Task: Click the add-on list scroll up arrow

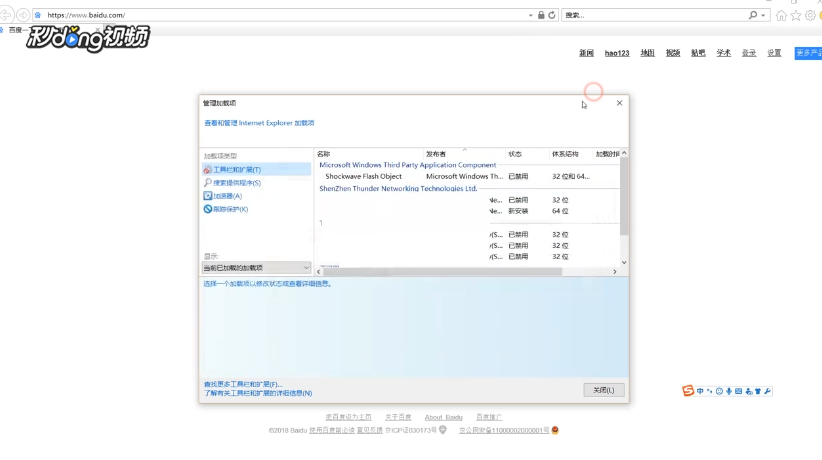Action: click(624, 153)
